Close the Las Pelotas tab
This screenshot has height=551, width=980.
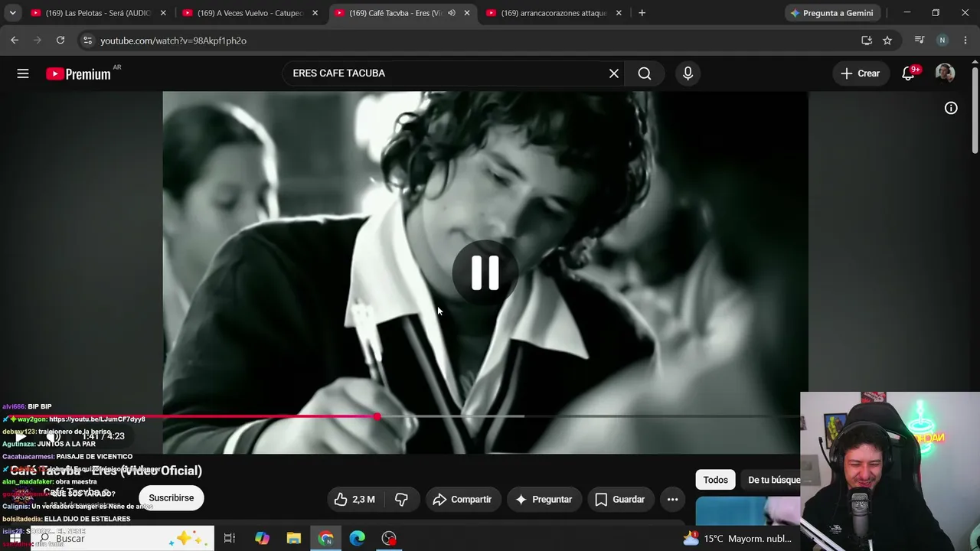[x=163, y=13]
